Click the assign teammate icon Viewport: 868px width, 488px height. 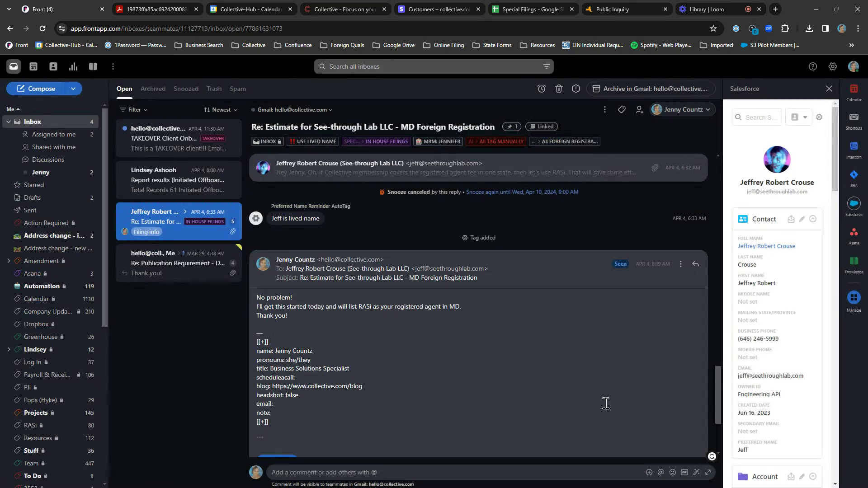pos(639,110)
